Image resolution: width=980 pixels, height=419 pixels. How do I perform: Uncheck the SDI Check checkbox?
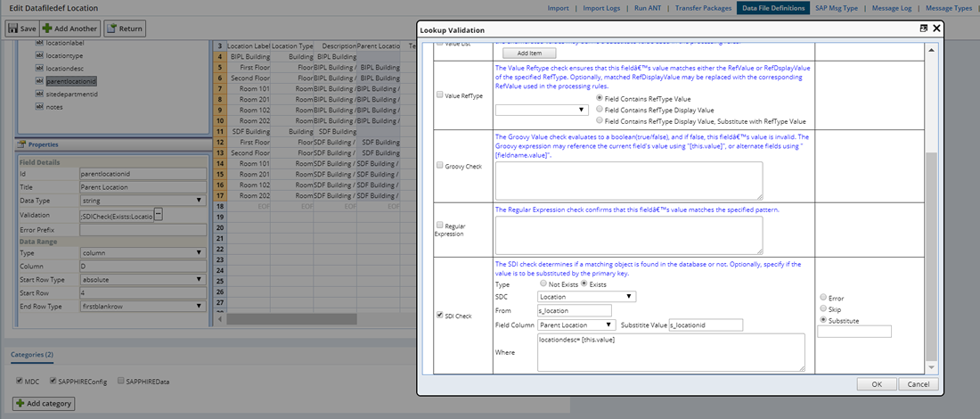pyautogui.click(x=439, y=316)
